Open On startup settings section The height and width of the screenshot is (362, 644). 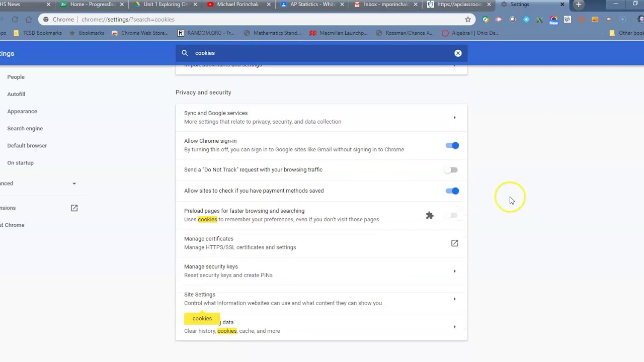pyautogui.click(x=20, y=163)
